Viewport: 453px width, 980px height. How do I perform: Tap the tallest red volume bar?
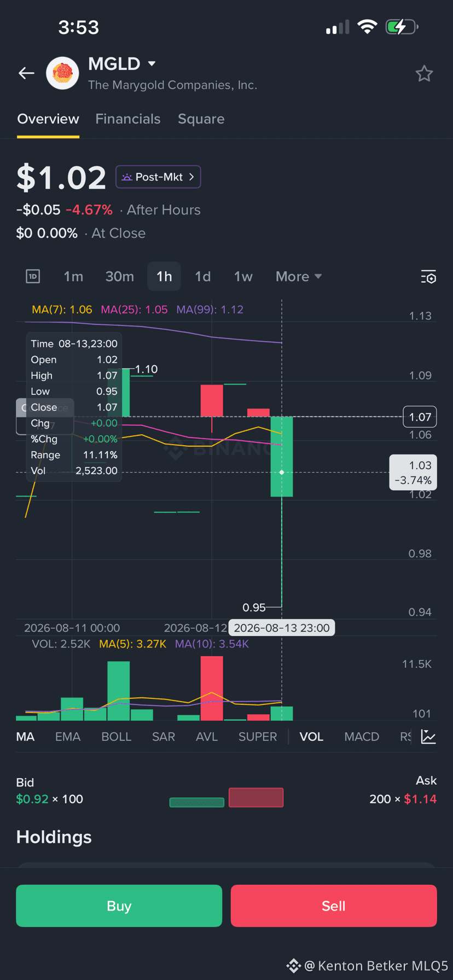(x=212, y=689)
